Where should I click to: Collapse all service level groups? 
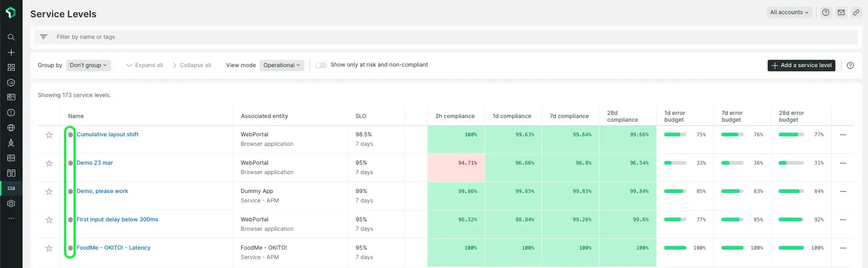192,66
